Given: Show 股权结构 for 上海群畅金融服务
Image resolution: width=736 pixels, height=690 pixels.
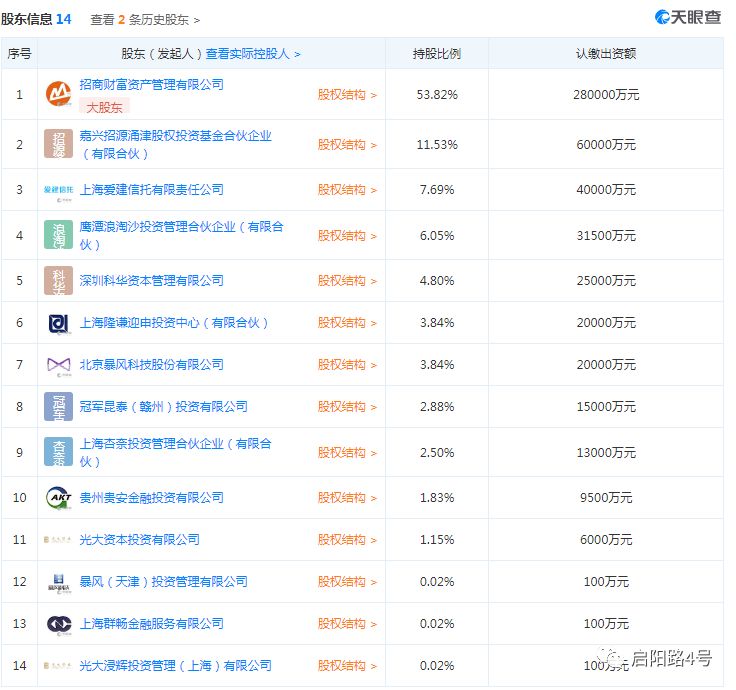Looking at the screenshot, I should point(347,624).
